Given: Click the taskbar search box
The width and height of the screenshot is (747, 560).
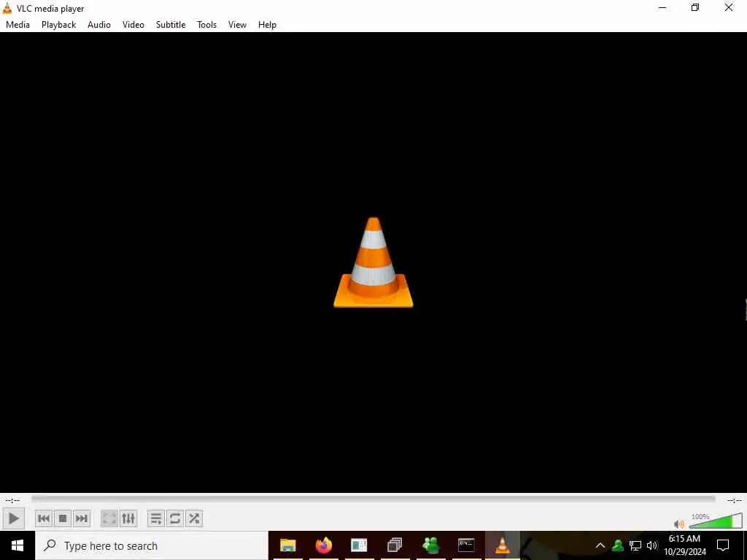Looking at the screenshot, I should (x=152, y=545).
